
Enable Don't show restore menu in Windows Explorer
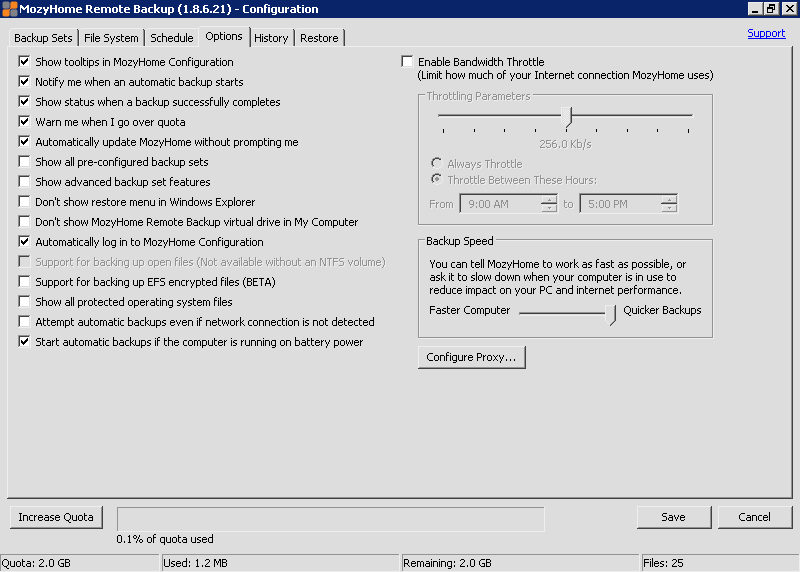[x=24, y=202]
